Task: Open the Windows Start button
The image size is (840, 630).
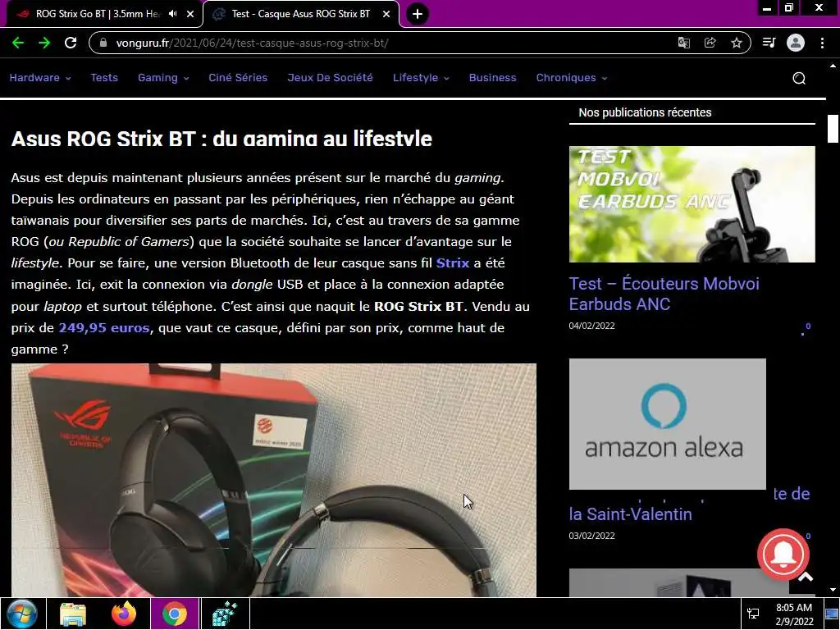Action: point(22,614)
